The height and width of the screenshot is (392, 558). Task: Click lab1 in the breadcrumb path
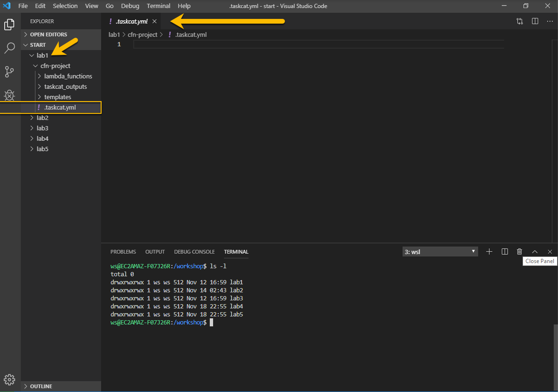(x=114, y=35)
